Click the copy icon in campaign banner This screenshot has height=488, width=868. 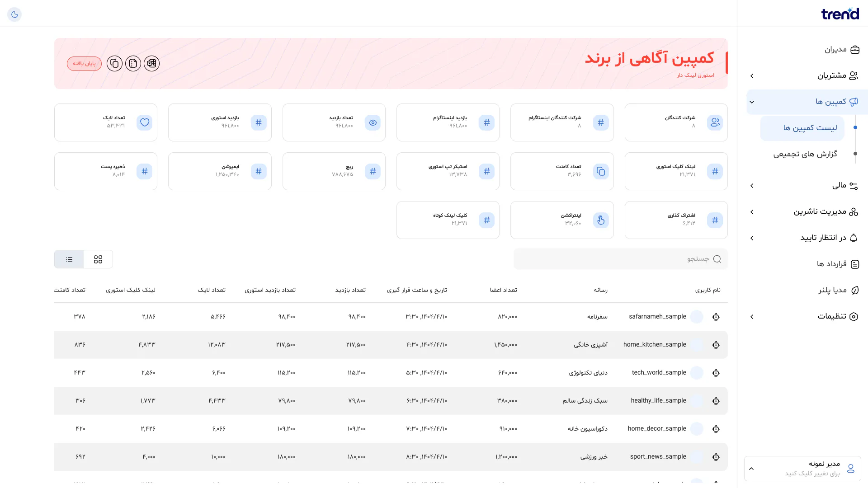(114, 63)
